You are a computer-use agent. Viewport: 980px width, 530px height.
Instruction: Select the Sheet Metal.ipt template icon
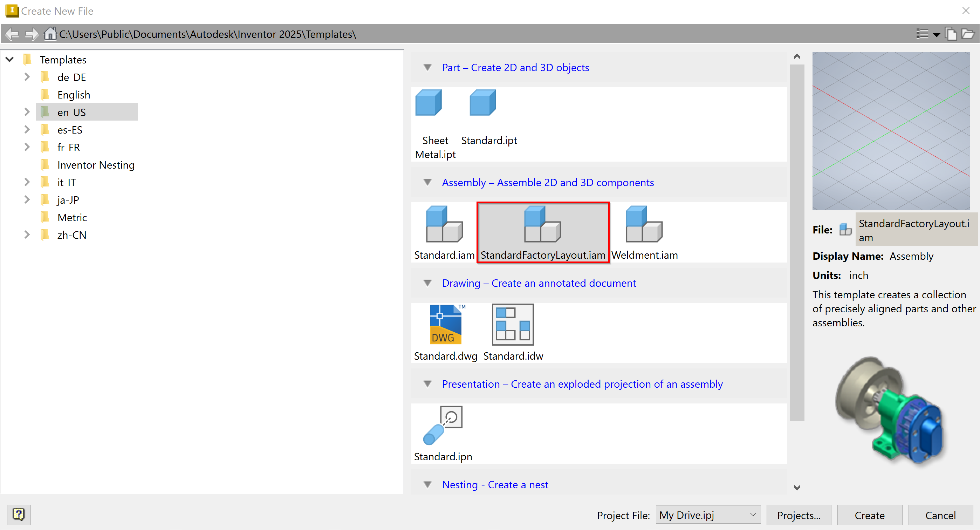[x=429, y=103]
